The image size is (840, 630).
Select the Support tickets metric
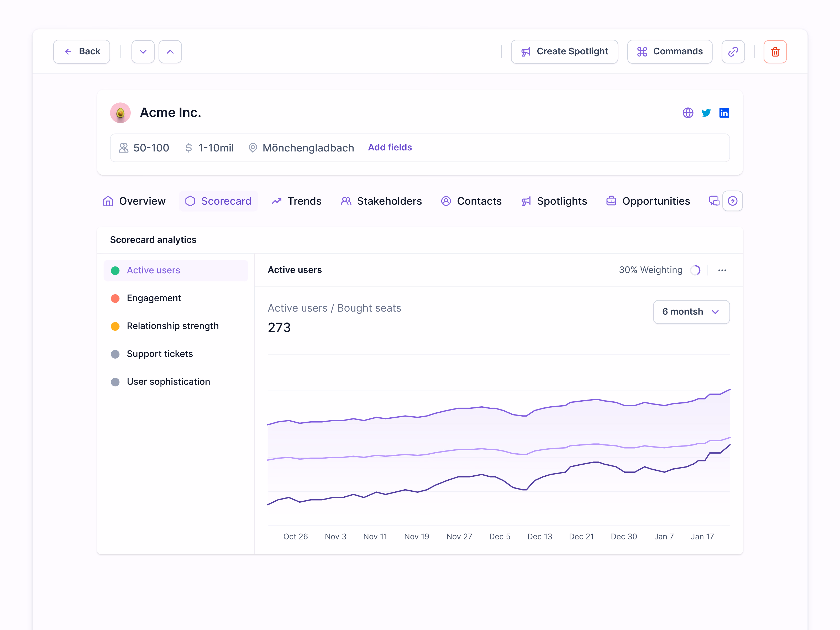[x=176, y=354]
